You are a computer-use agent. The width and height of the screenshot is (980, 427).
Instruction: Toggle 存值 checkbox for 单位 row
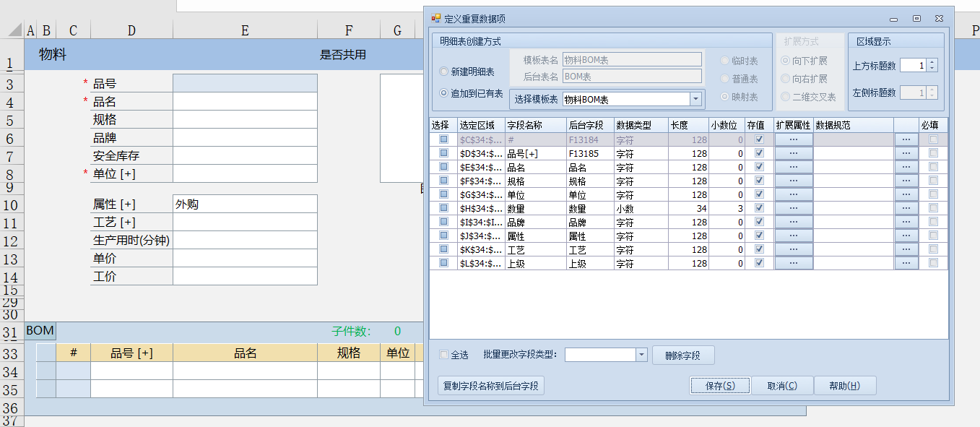[x=758, y=194]
